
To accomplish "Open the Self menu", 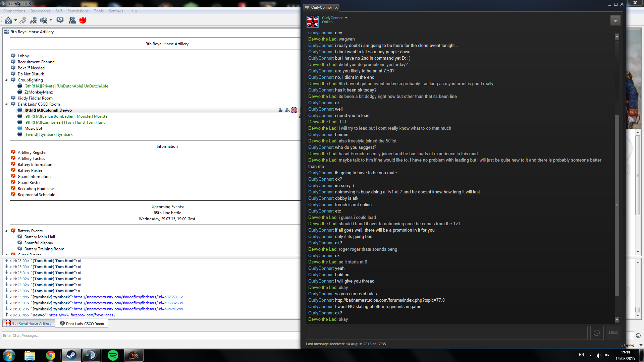I will click(59, 11).
